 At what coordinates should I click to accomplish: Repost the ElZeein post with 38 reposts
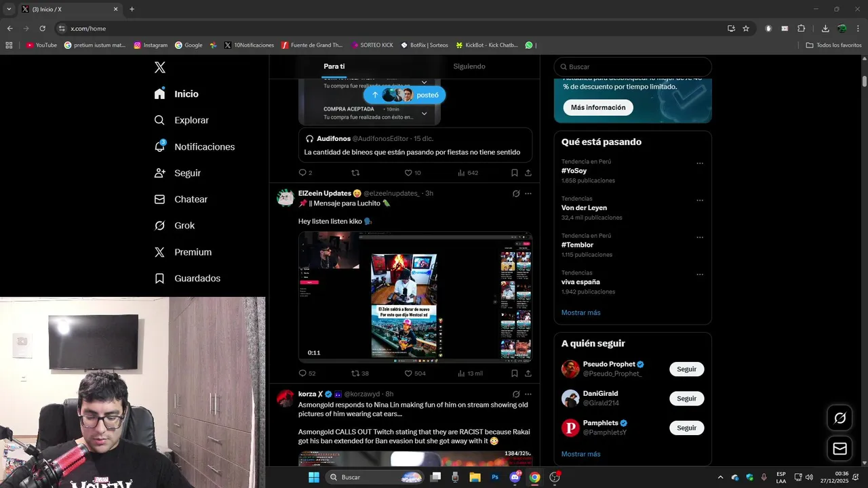(x=360, y=373)
